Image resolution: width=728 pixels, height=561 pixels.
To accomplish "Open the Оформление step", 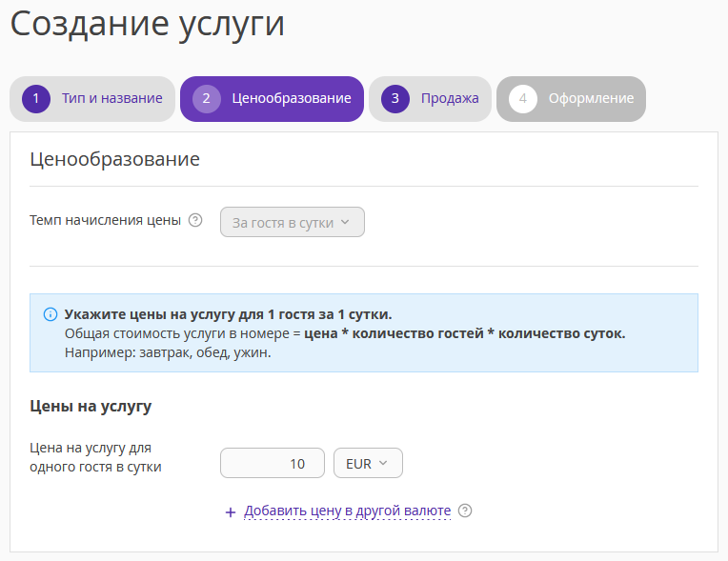I will point(571,99).
